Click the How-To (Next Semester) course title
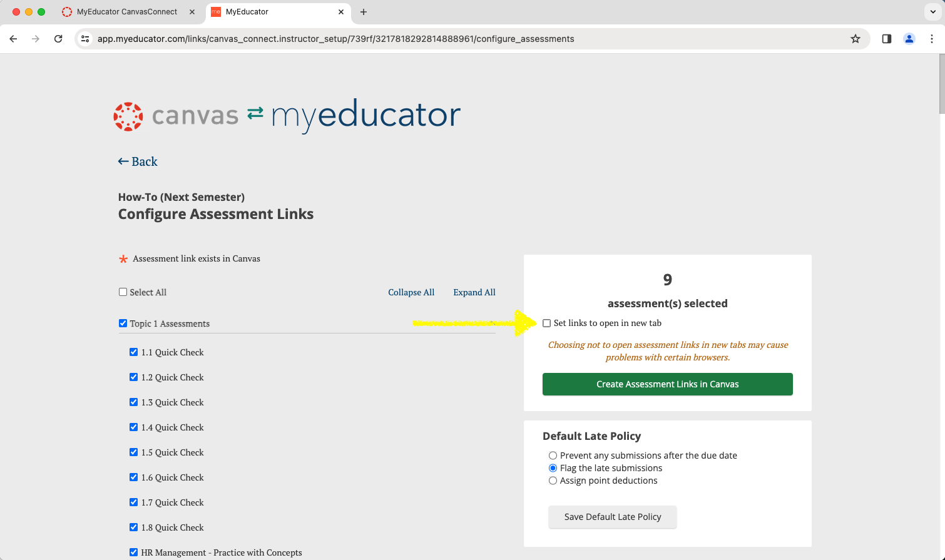This screenshot has height=560, width=945. tap(181, 197)
